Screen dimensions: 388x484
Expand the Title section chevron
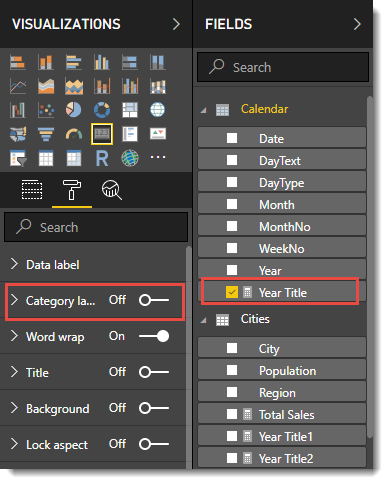coord(14,372)
